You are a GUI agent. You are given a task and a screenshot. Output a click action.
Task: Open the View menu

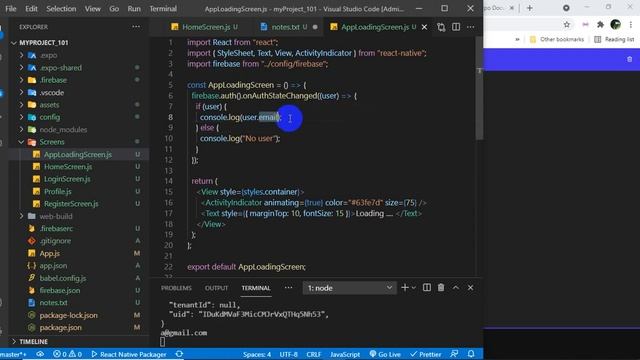93,9
